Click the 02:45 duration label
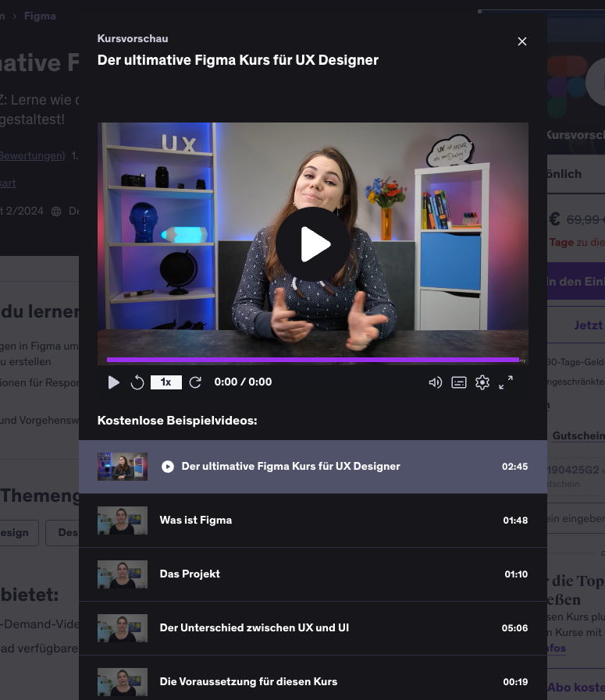 [514, 467]
